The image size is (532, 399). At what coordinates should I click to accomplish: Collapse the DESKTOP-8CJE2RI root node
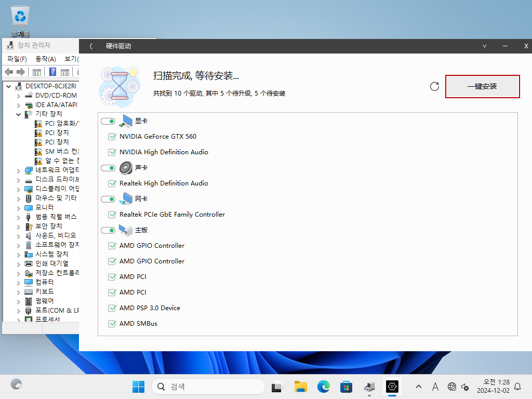9,87
